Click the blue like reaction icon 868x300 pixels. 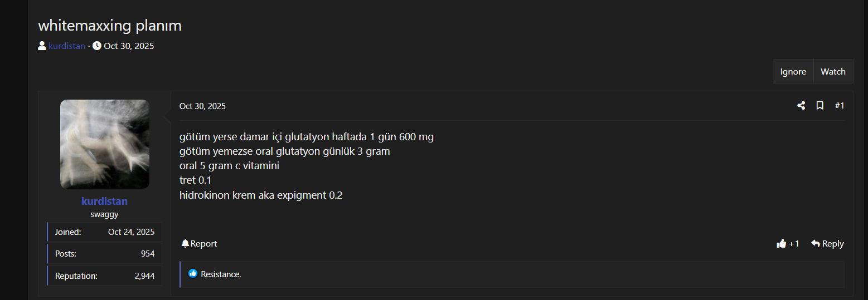pos(193,274)
